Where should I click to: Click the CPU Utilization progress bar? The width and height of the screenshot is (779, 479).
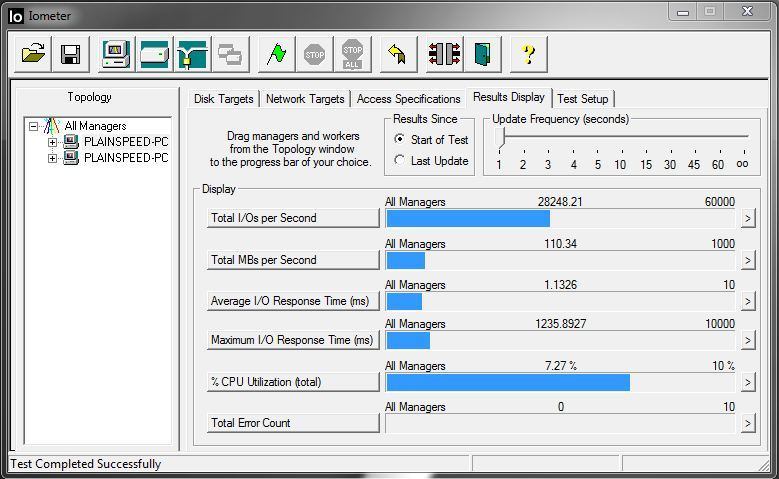(560, 383)
